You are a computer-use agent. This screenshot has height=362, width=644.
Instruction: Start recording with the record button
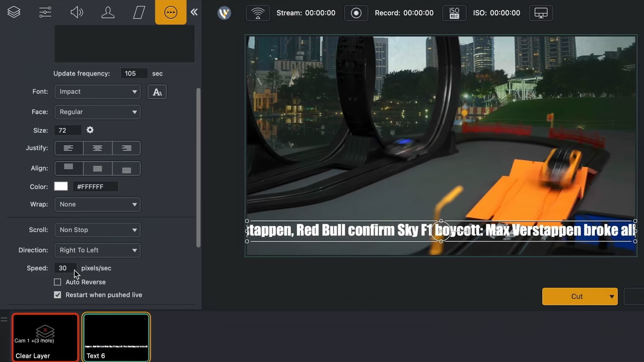tap(356, 13)
